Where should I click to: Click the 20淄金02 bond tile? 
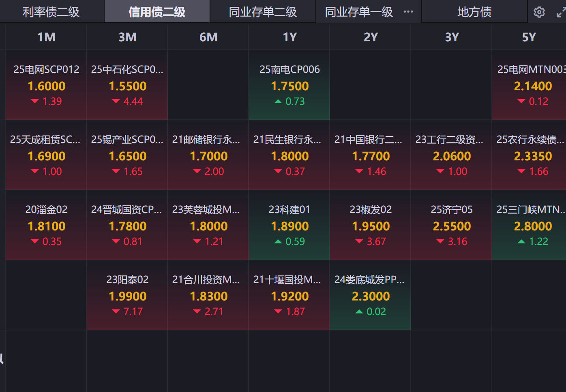[x=46, y=225]
